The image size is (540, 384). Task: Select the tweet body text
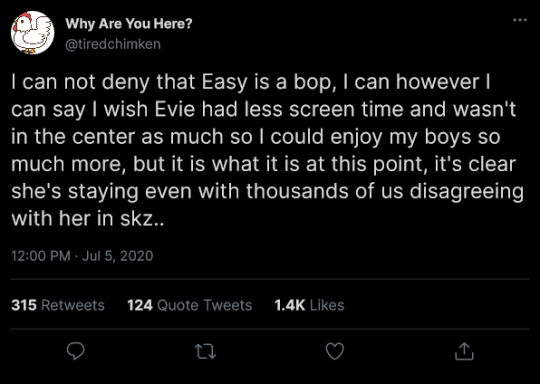click(x=267, y=150)
